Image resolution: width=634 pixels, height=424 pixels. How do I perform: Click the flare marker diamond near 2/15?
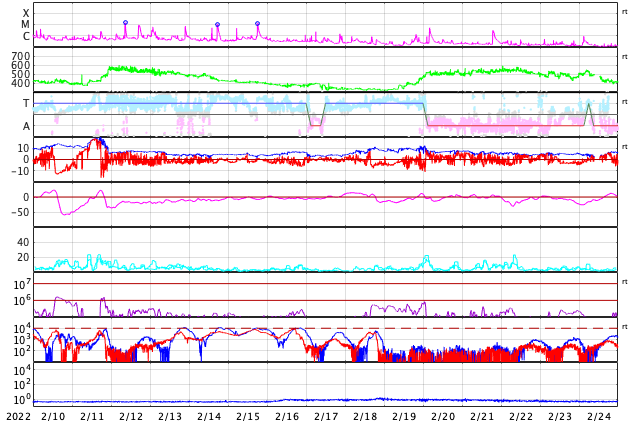(x=258, y=23)
